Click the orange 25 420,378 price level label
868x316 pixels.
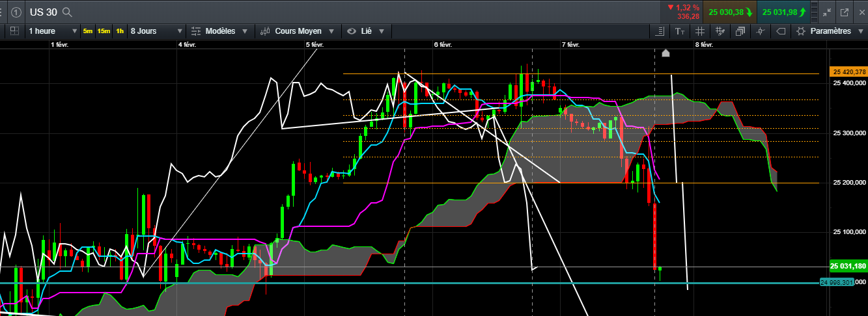[x=848, y=72]
